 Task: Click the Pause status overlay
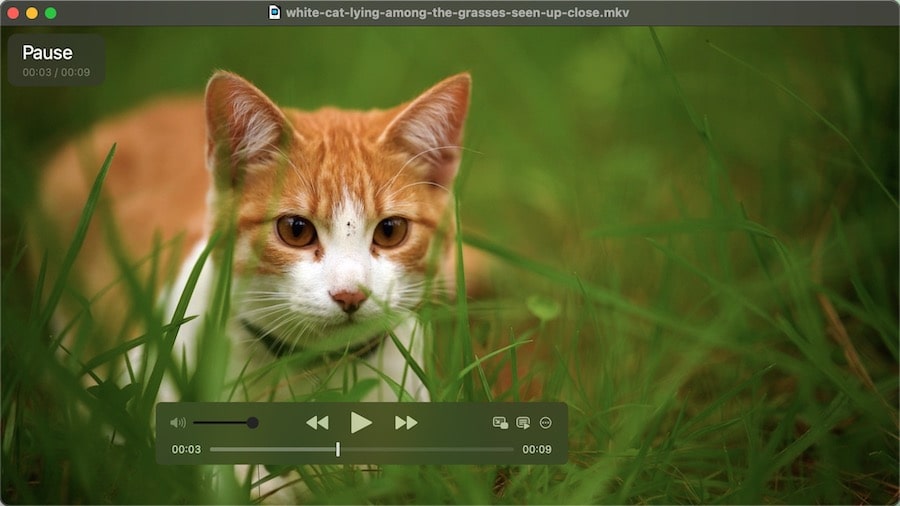56,60
